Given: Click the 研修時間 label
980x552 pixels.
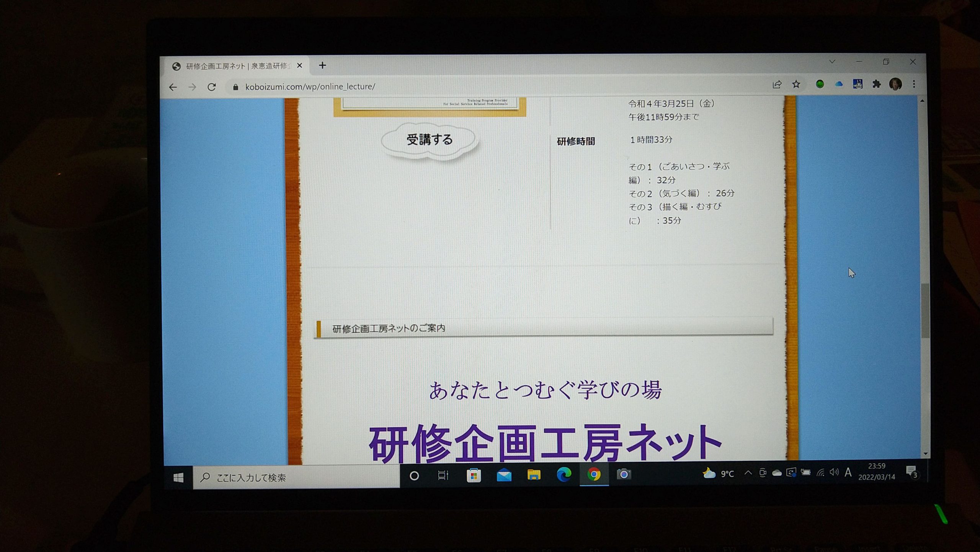Looking at the screenshot, I should (x=576, y=141).
